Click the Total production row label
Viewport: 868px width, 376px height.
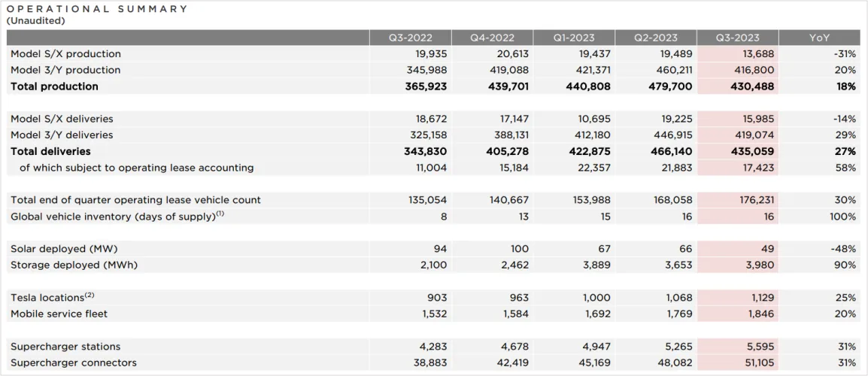[x=54, y=86]
